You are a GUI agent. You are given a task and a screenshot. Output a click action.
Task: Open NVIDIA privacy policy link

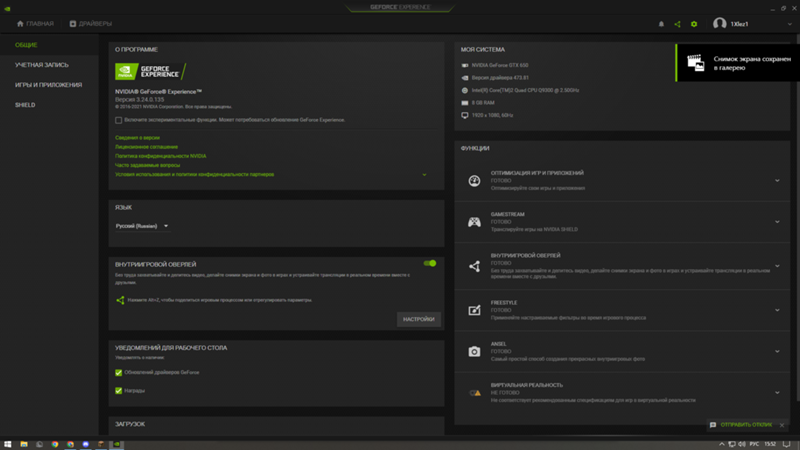[161, 156]
